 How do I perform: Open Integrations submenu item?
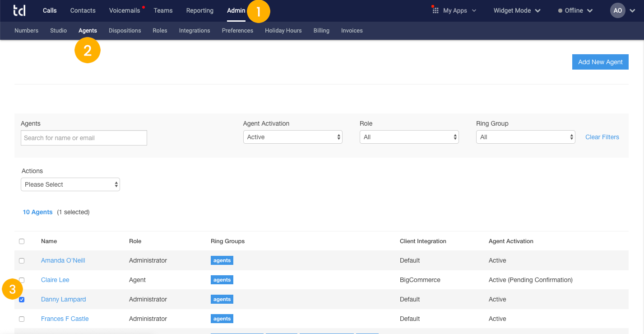(195, 31)
